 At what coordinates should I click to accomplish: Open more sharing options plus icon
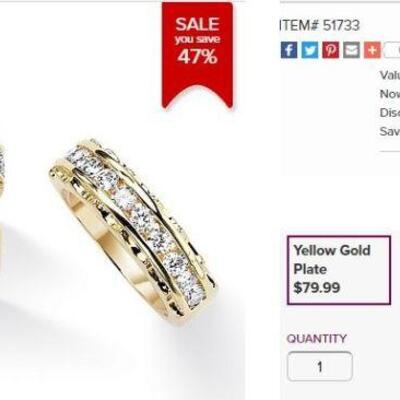coord(373,50)
